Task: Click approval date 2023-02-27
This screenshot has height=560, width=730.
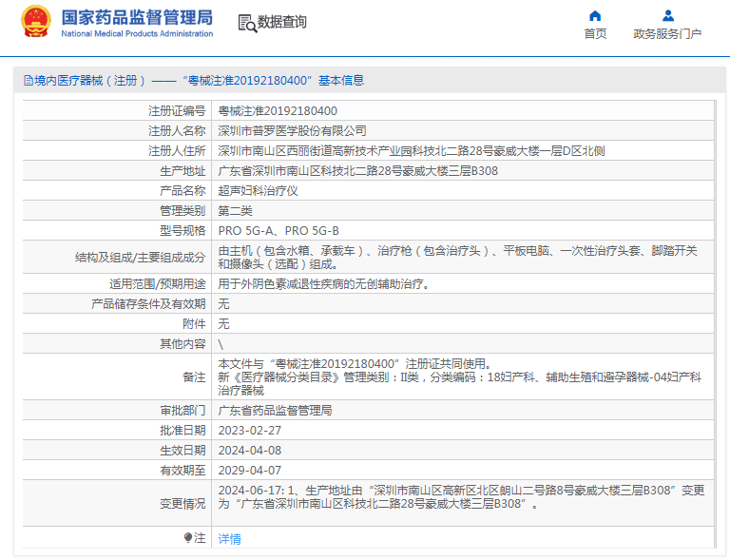Action: click(250, 431)
